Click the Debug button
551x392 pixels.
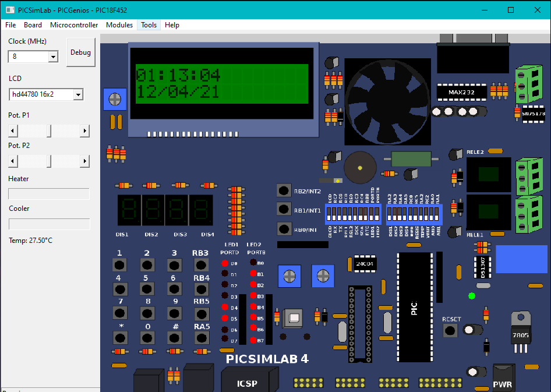(80, 52)
